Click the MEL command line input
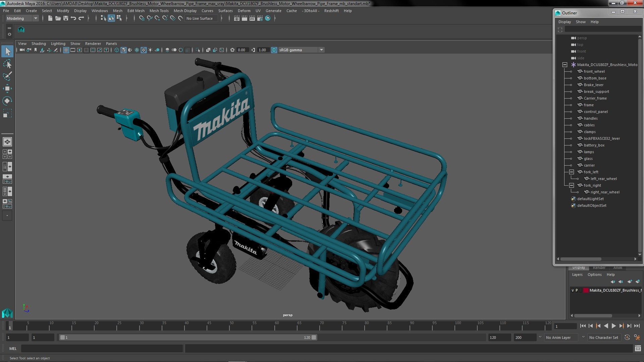Viewport: 644px width, 362px height. 102,349
